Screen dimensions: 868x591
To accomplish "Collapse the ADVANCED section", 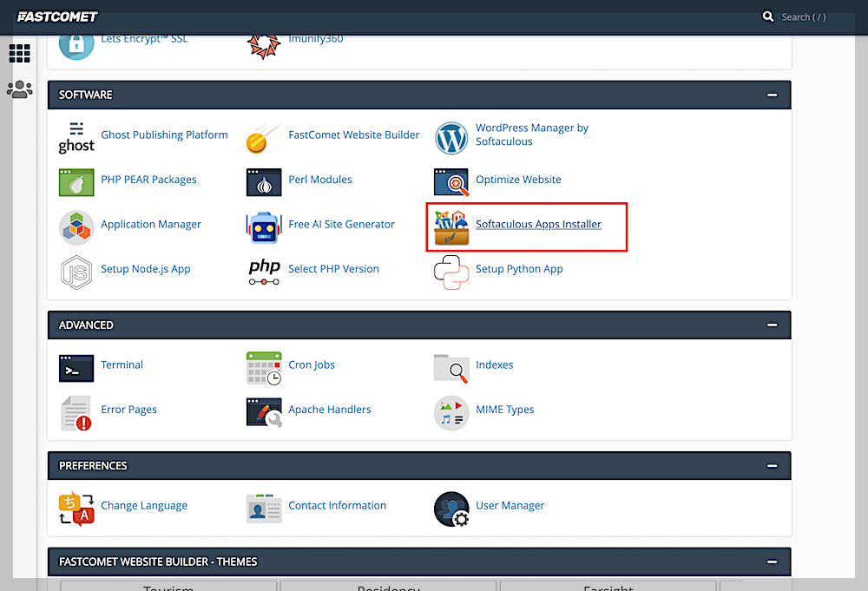I will tap(772, 325).
